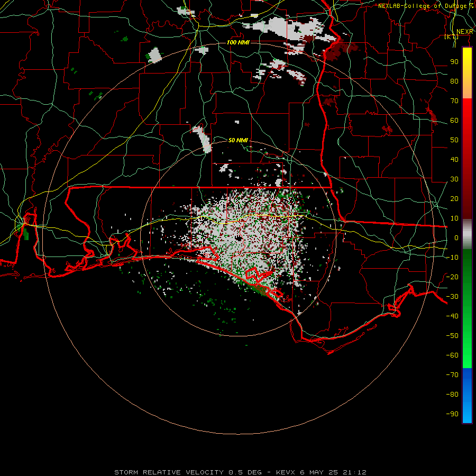Click the 100 NMI range ring label

[238, 42]
